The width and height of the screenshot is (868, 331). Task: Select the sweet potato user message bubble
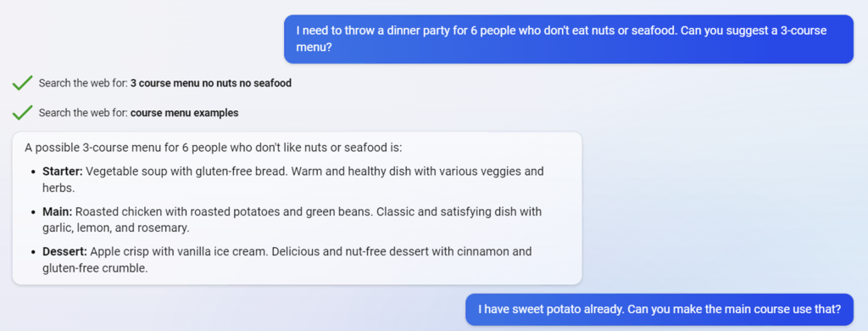[x=659, y=309]
